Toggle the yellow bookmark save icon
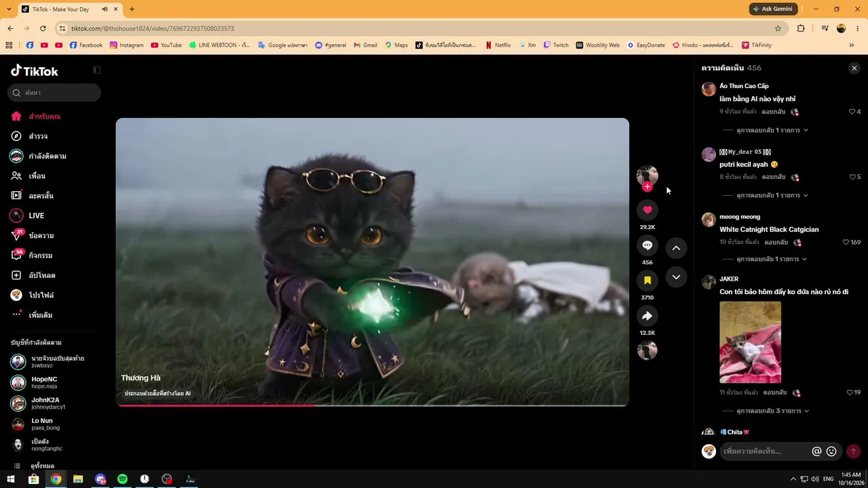 point(647,281)
